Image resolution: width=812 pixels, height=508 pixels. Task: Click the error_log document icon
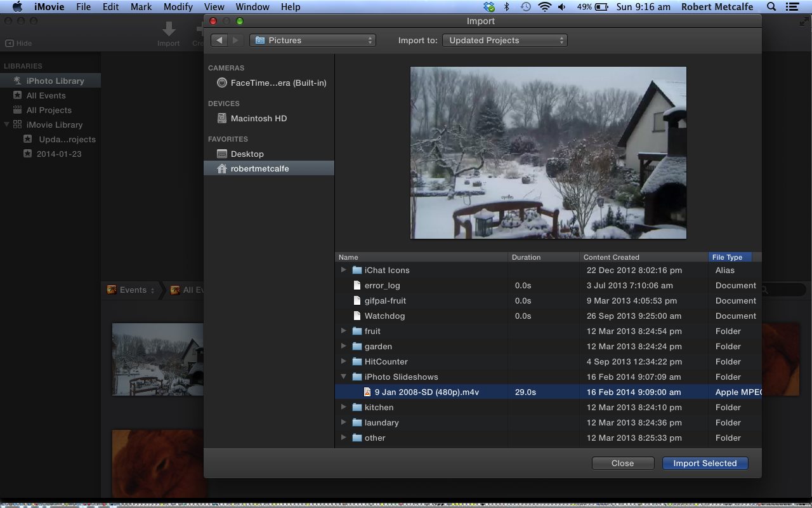click(x=357, y=285)
